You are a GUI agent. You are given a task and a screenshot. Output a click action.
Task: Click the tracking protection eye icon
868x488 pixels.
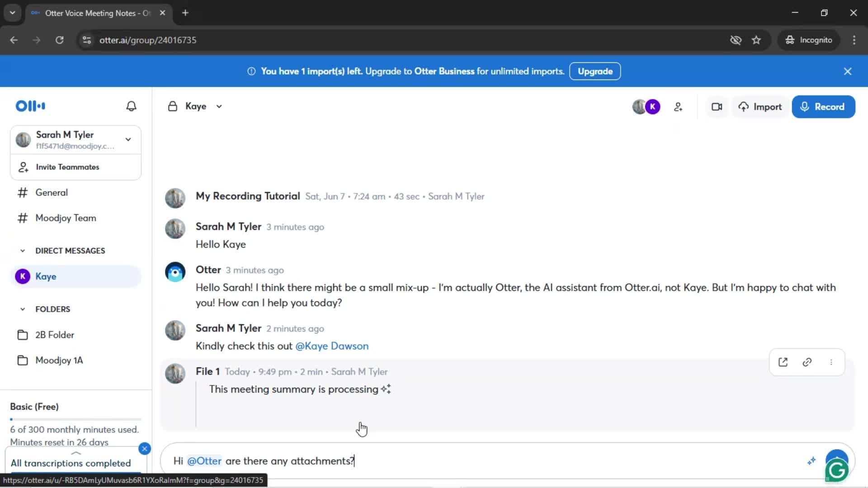pos(736,40)
